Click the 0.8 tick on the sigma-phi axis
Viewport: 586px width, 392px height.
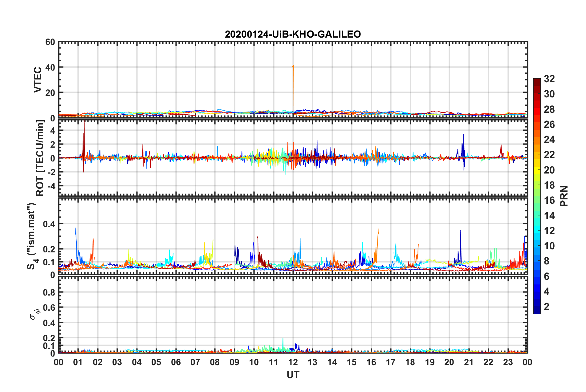coord(49,292)
